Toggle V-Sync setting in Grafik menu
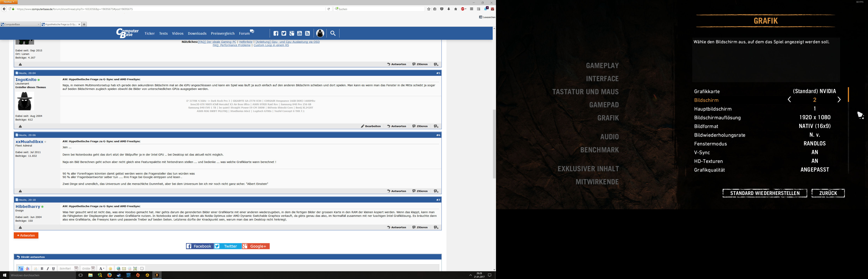The height and width of the screenshot is (279, 868). [814, 152]
